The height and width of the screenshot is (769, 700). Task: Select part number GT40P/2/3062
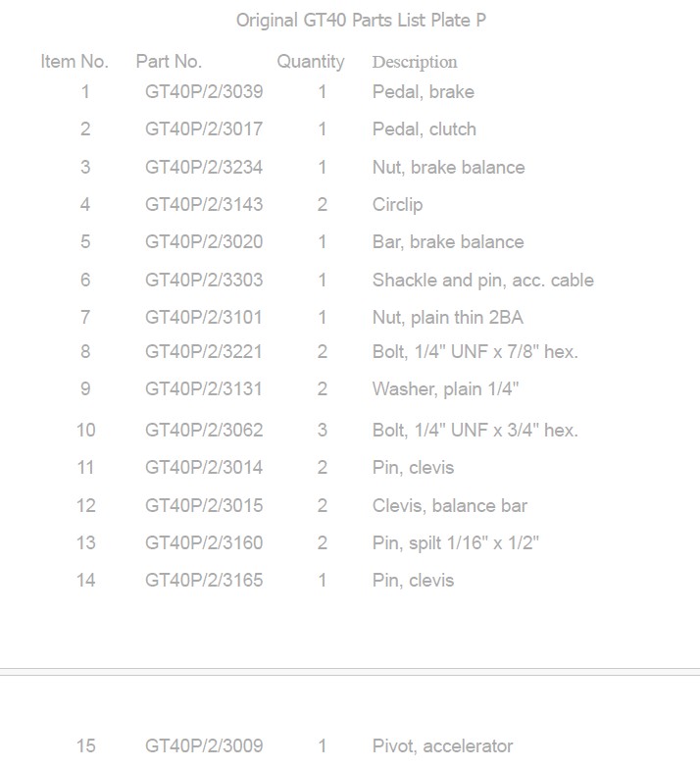pyautogui.click(x=204, y=430)
